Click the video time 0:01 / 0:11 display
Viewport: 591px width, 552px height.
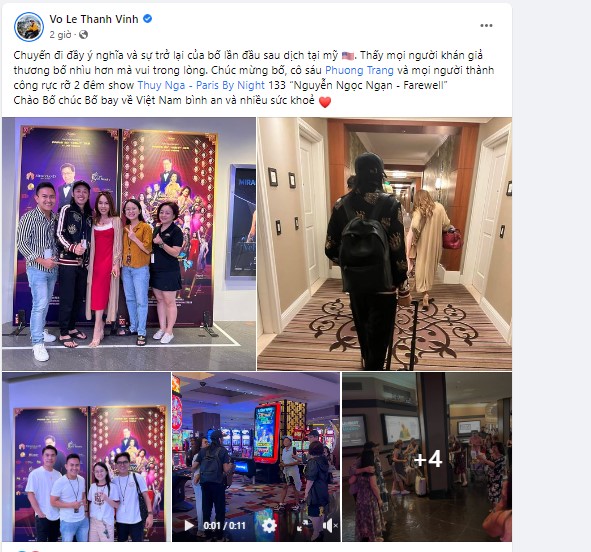[225, 526]
